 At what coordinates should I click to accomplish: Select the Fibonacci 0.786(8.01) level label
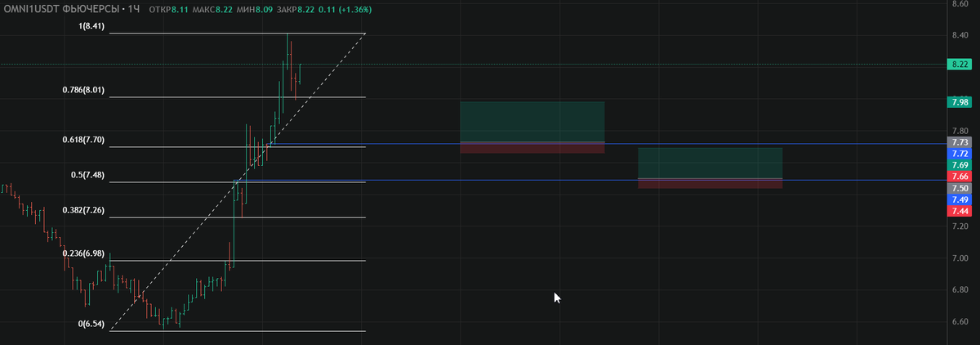pos(84,90)
